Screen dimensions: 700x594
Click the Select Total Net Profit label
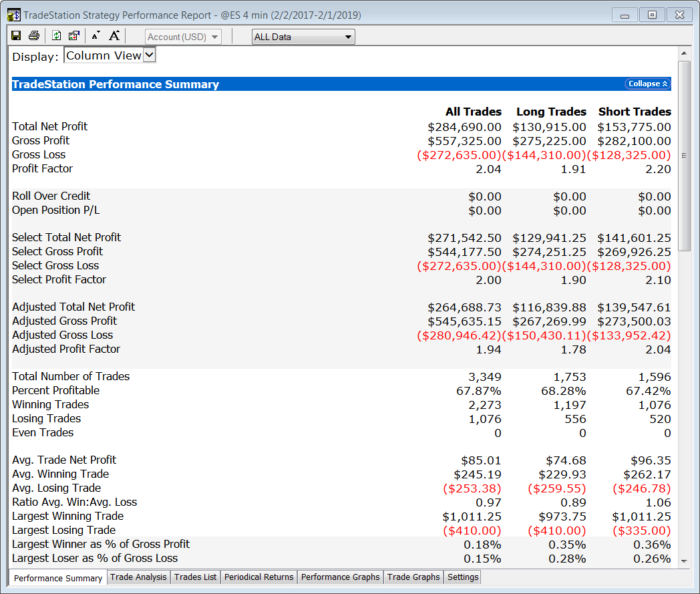pyautogui.click(x=67, y=238)
